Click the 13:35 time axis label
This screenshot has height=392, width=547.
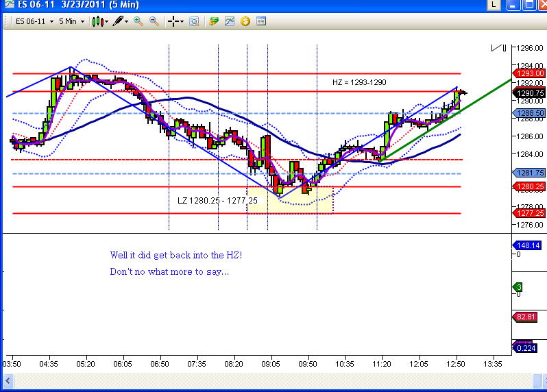click(x=493, y=364)
